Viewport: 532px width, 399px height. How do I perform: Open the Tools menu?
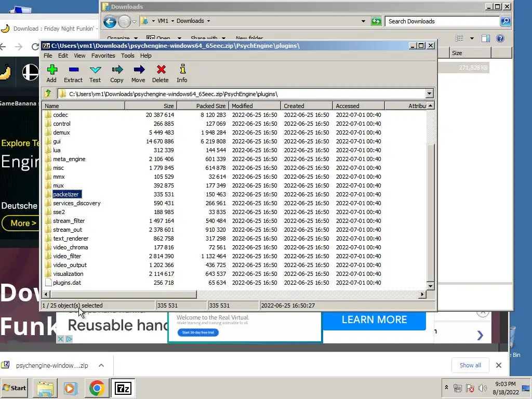[128, 56]
